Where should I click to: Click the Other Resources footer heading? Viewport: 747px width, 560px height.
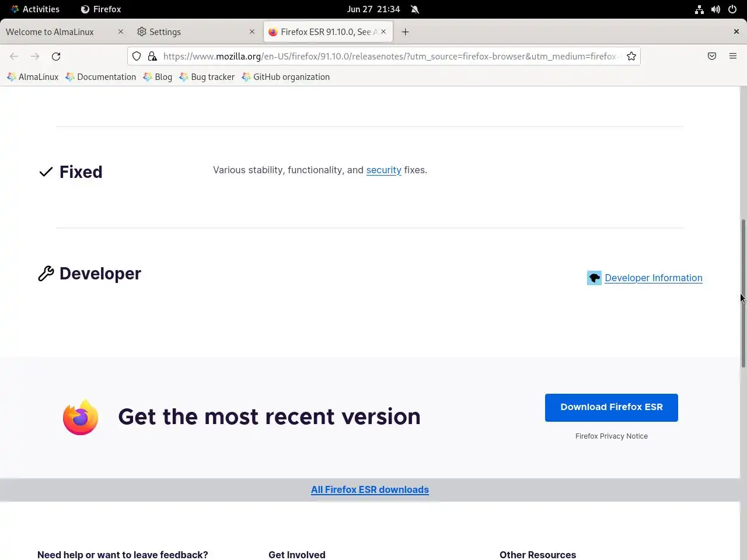[x=537, y=555]
